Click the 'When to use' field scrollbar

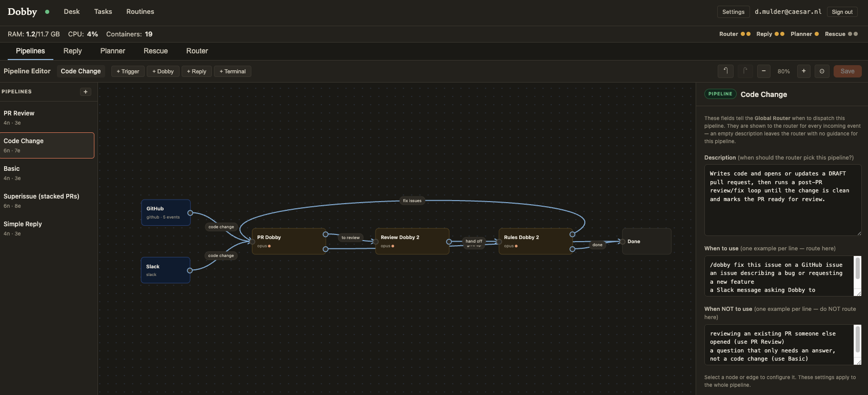tap(857, 269)
